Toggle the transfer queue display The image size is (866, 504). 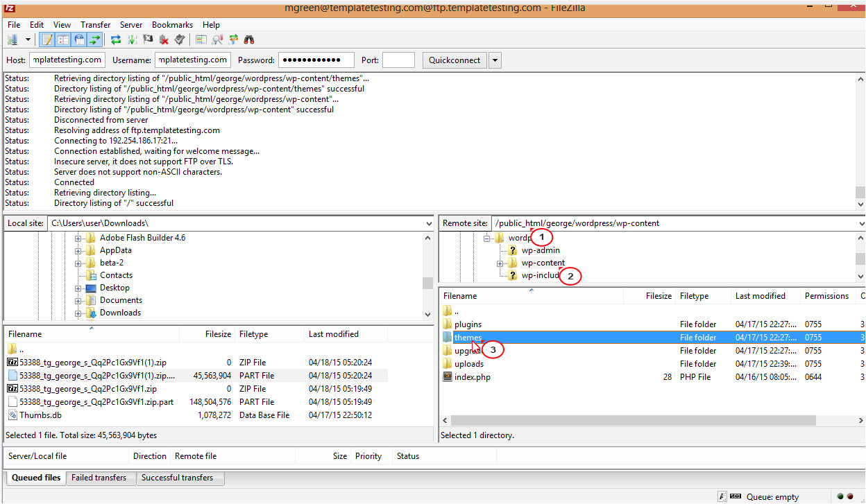click(95, 40)
